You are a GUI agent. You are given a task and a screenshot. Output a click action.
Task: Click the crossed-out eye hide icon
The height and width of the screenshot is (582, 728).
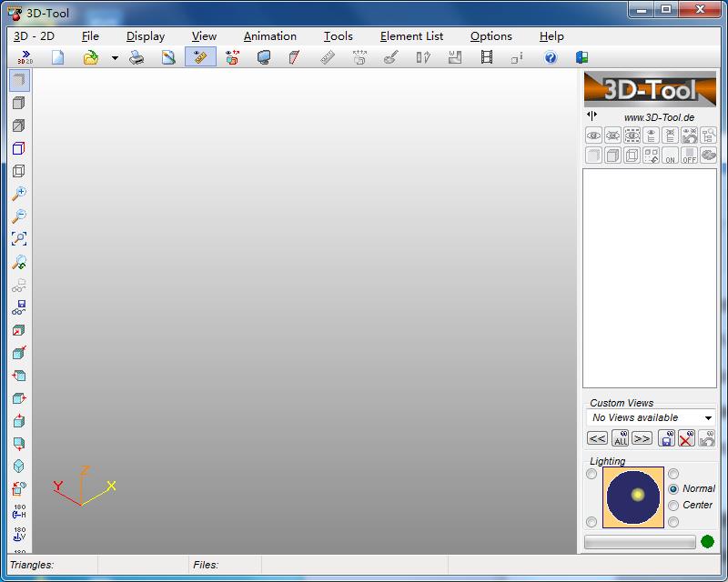click(612, 136)
